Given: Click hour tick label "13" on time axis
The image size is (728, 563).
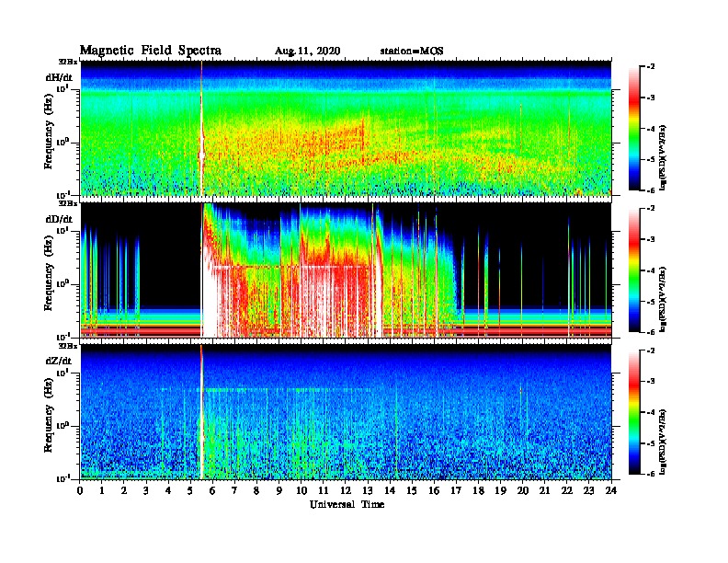Looking at the screenshot, I should click(x=368, y=490).
